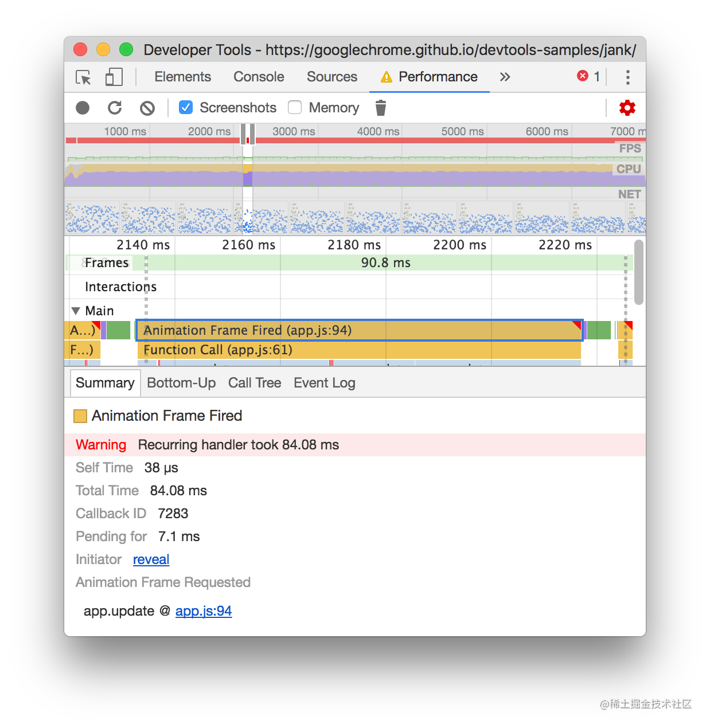Viewport: 710px width, 728px height.
Task: Open capture settings via red gear icon
Action: (627, 108)
